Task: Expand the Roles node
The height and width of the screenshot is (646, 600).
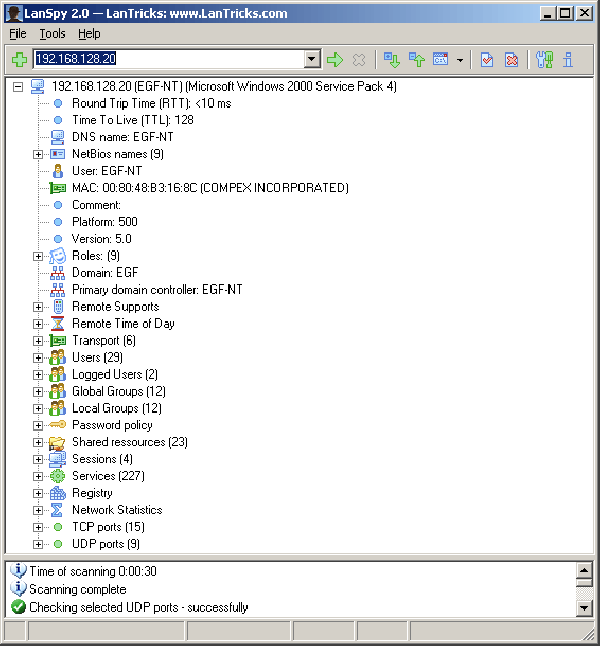Action: (38, 256)
